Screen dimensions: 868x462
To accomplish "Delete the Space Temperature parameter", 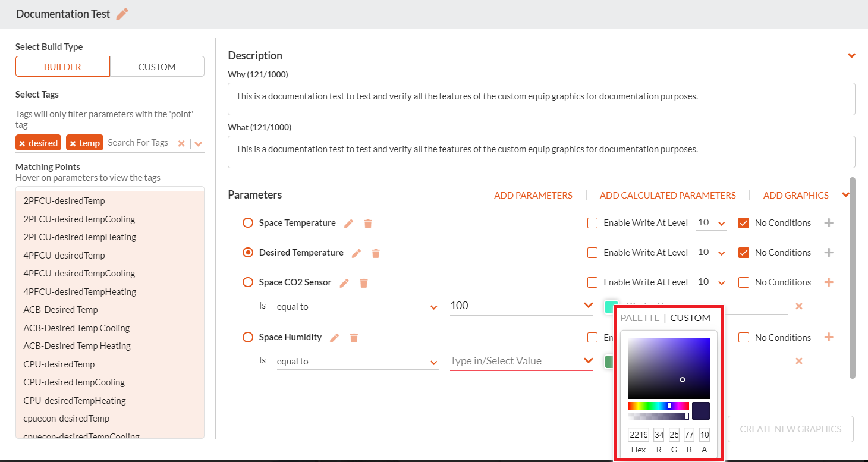I will click(368, 224).
